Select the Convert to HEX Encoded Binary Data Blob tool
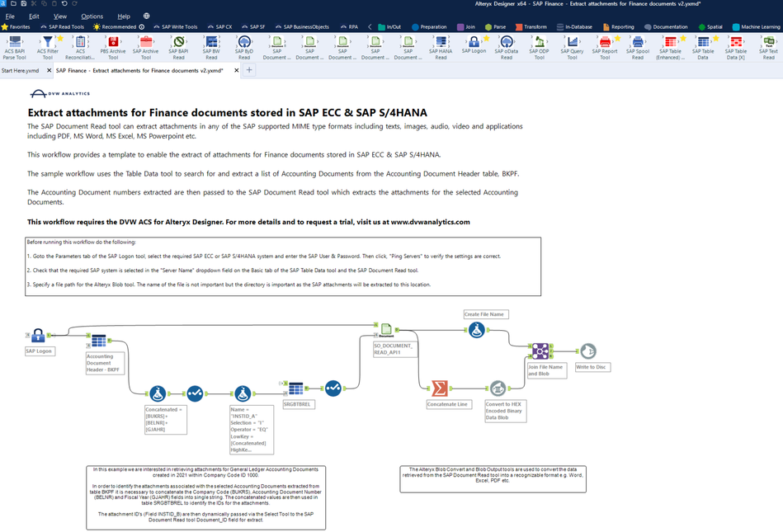 point(498,388)
